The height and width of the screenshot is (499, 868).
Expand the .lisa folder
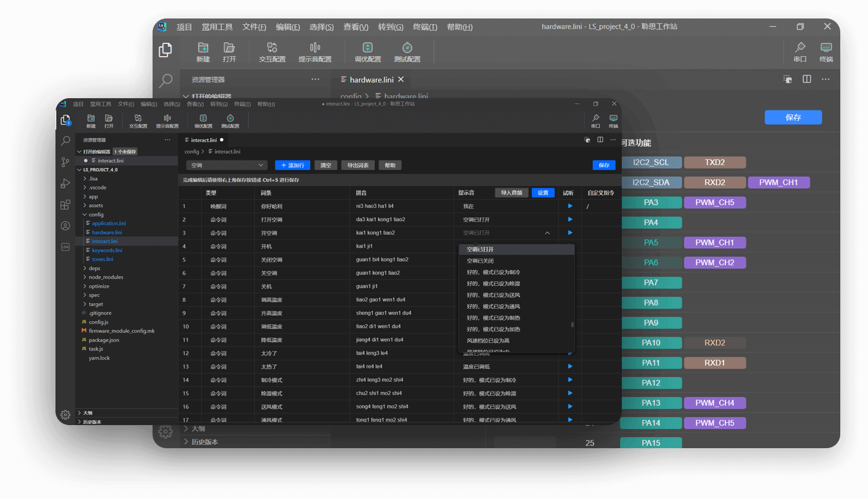point(85,178)
